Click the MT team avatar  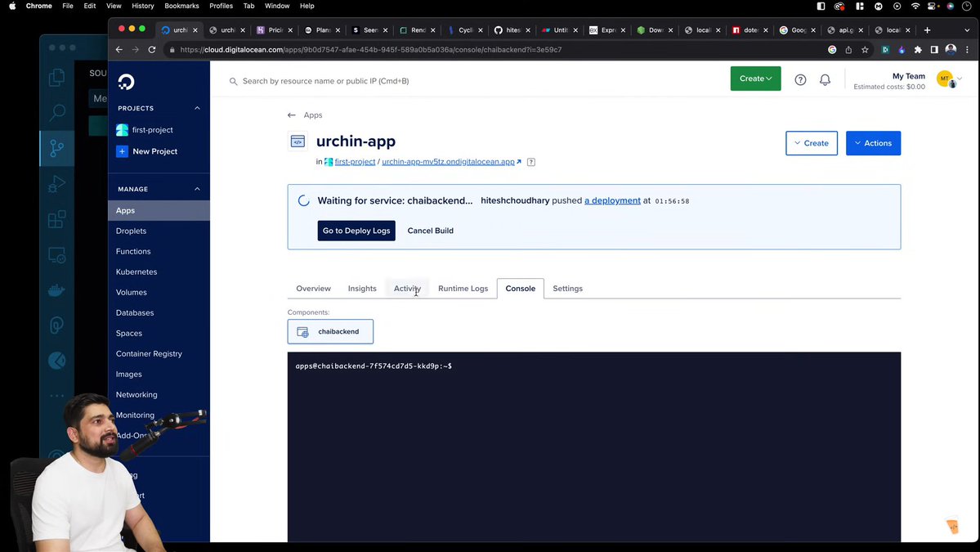(944, 79)
